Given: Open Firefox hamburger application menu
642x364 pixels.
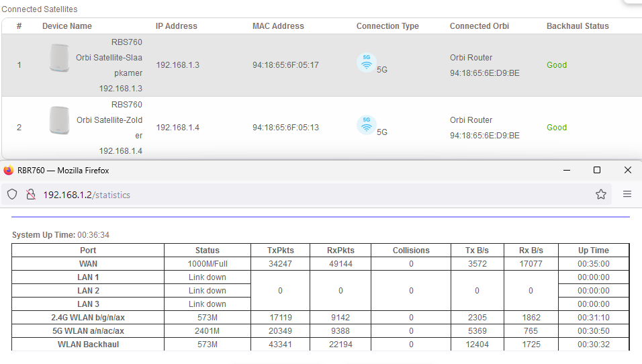Looking at the screenshot, I should tap(627, 194).
